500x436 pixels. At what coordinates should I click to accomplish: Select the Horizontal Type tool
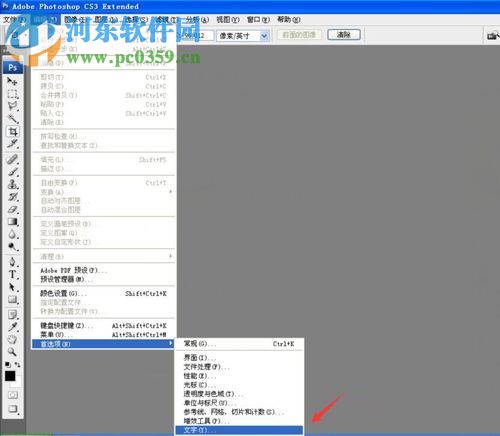12,274
